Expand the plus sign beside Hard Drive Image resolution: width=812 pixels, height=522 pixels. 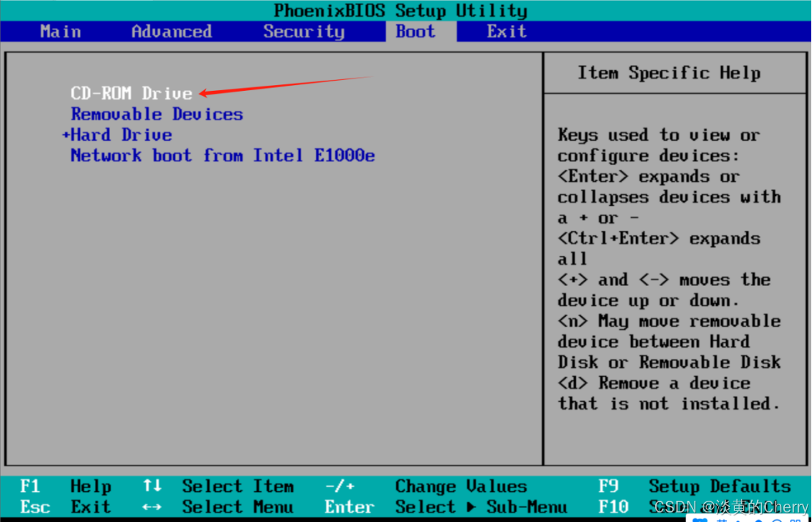(66, 135)
